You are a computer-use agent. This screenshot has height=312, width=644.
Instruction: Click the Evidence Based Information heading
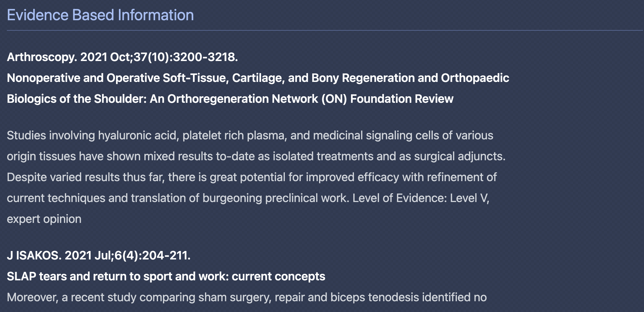100,15
